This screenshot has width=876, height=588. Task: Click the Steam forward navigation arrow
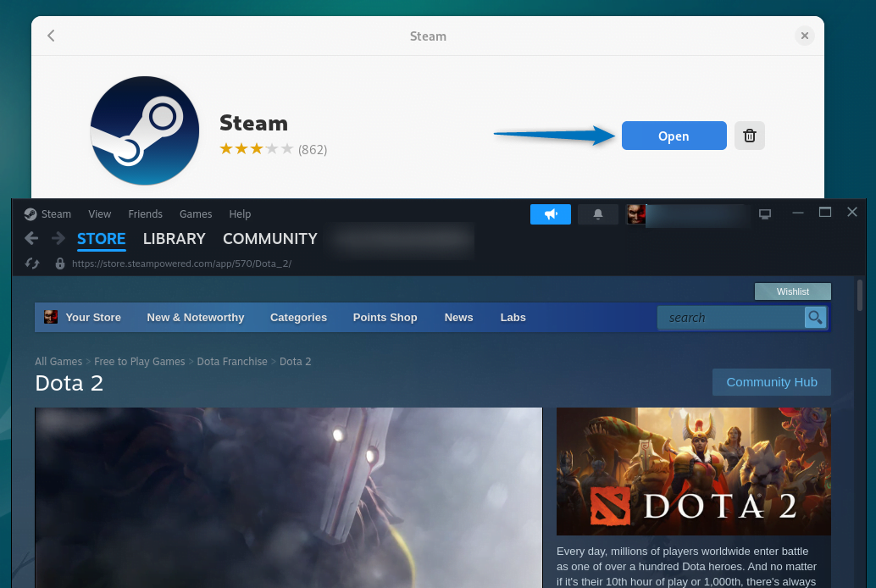[x=58, y=238]
